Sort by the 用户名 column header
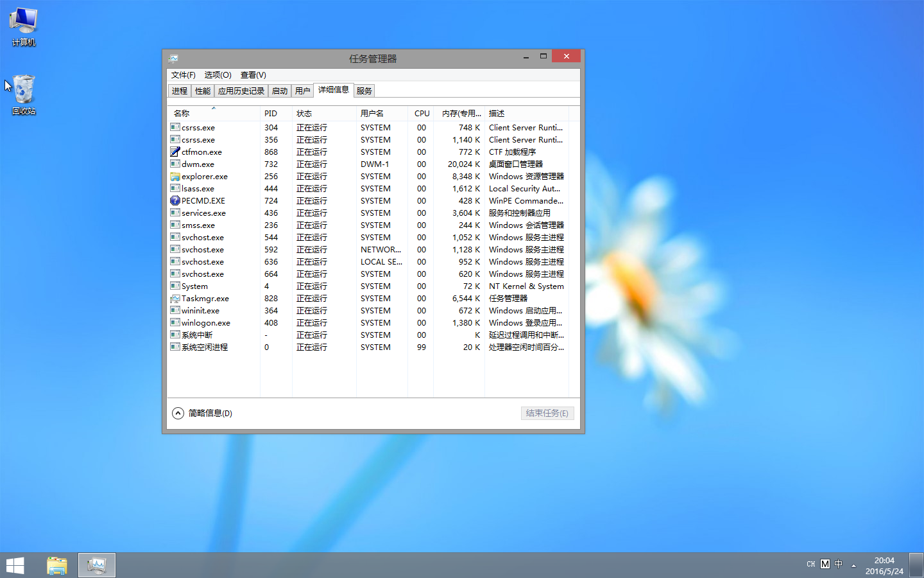The width and height of the screenshot is (924, 578). (382, 113)
